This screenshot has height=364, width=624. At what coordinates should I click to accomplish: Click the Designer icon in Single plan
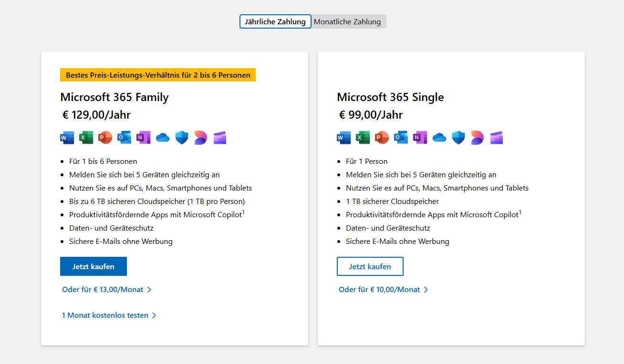478,138
